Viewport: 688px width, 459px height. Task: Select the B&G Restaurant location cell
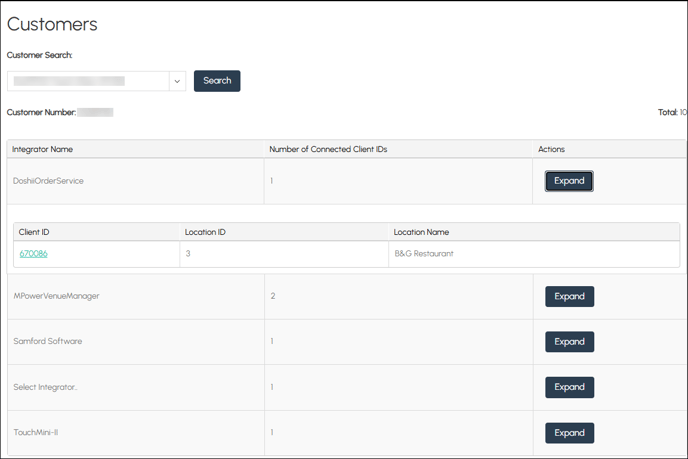pos(423,254)
